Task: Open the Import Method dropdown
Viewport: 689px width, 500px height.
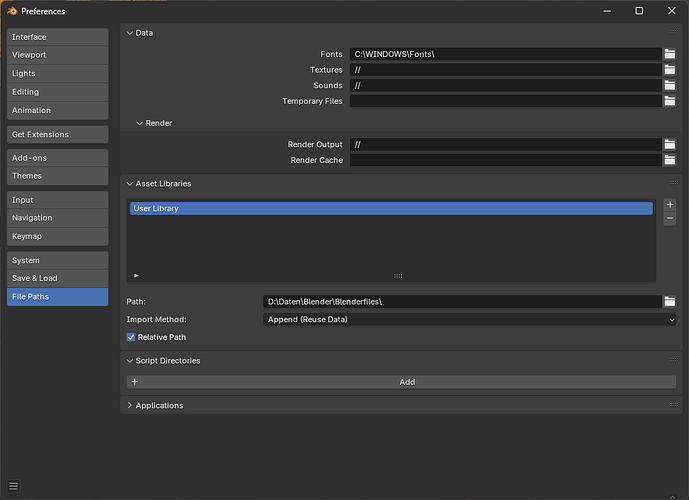Action: [469, 319]
